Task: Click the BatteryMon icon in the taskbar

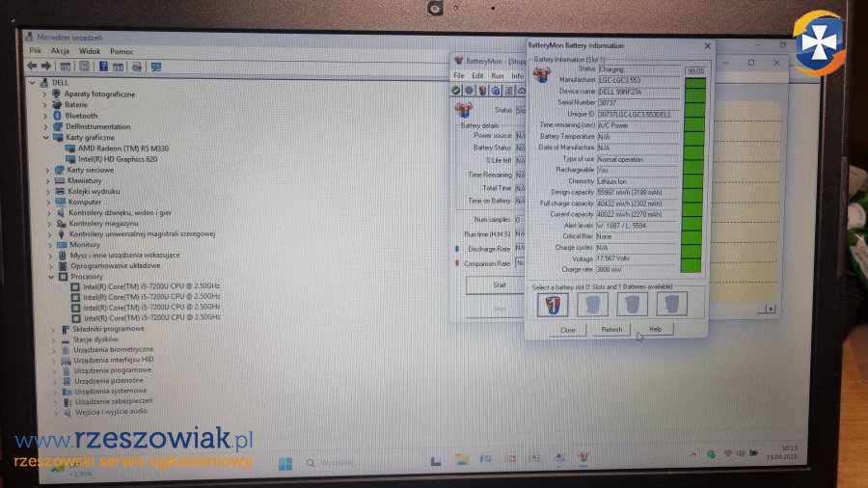Action: pos(583,459)
